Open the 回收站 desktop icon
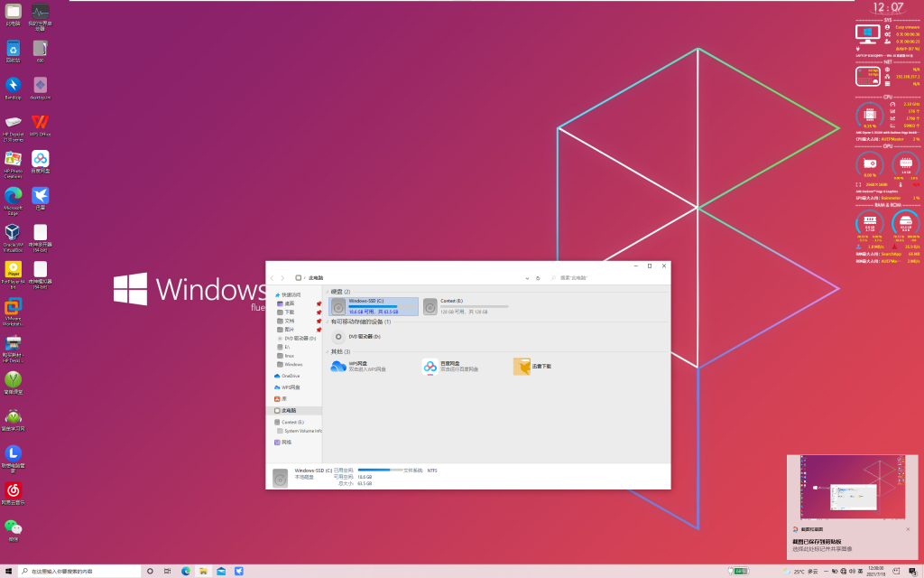This screenshot has width=924, height=578. click(x=13, y=51)
